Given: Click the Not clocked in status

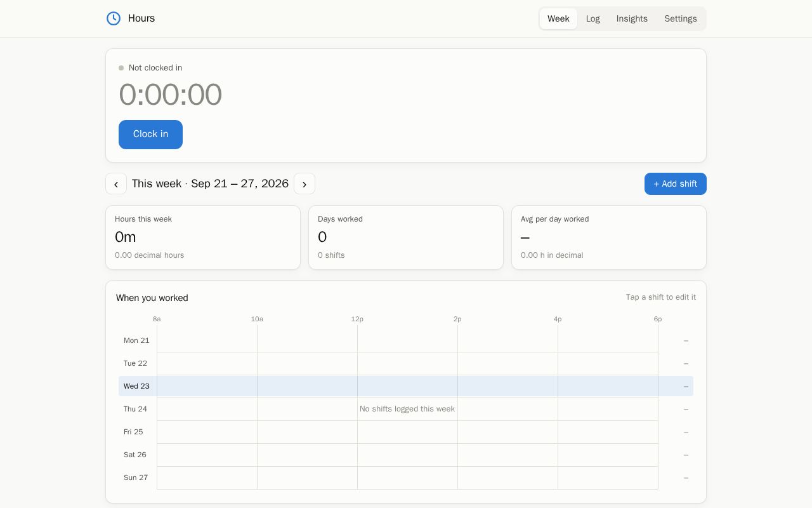Looking at the screenshot, I should pos(150,68).
